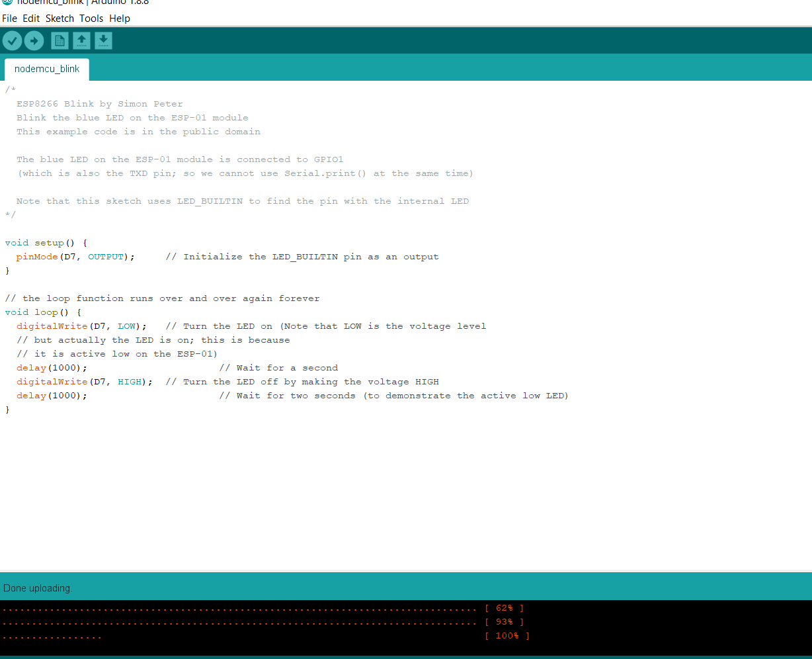
Task: Click the 'Turn the LED off' comment
Action: pyautogui.click(x=302, y=382)
